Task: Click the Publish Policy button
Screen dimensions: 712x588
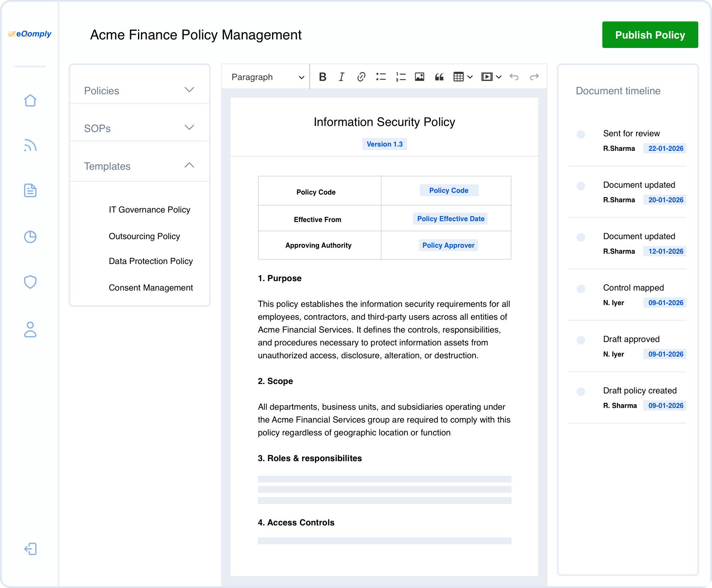Action: click(x=650, y=35)
